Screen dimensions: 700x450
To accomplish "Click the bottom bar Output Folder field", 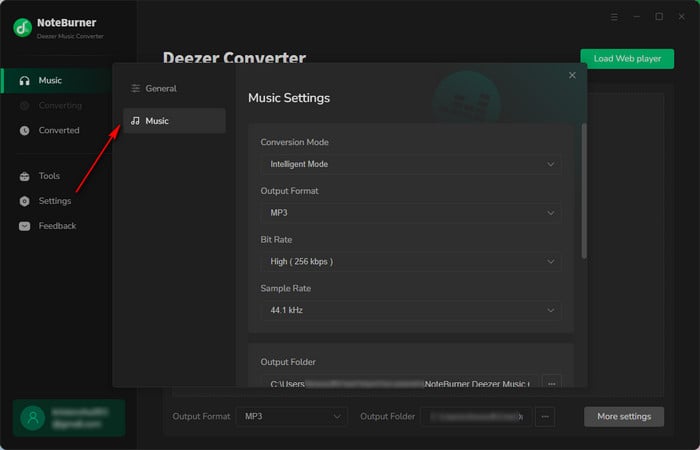I will (x=476, y=417).
